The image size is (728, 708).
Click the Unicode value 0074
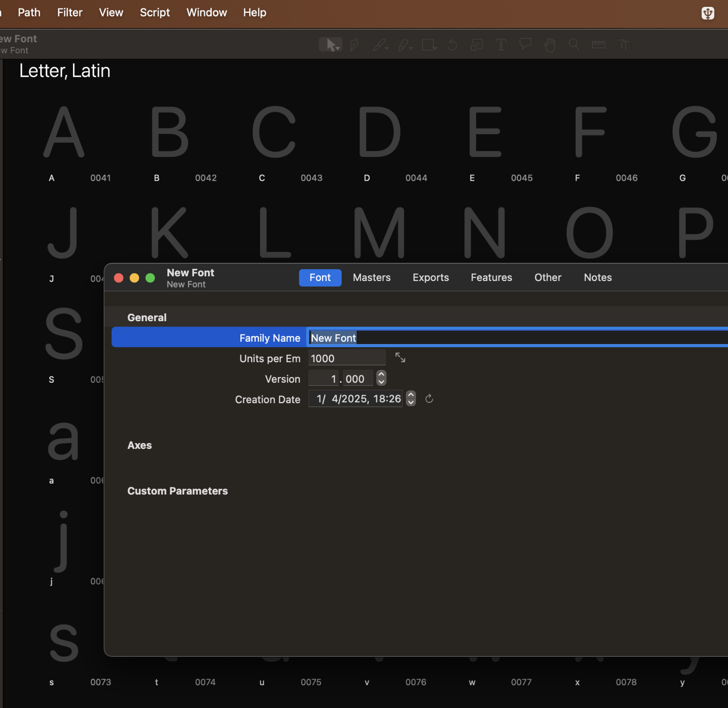205,682
